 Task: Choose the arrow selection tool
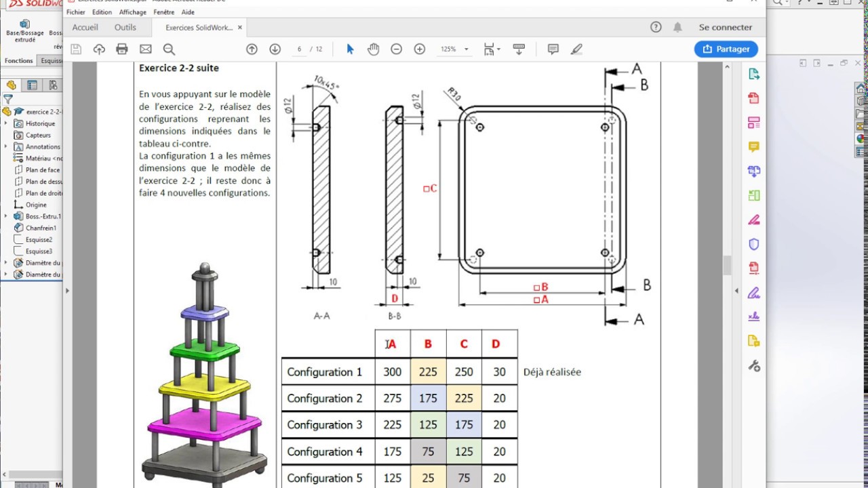tap(350, 49)
